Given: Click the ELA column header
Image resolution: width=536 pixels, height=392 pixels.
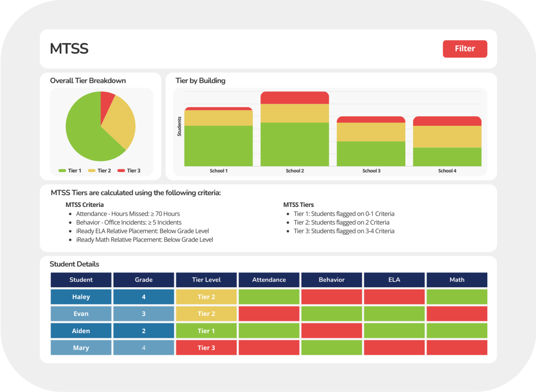Looking at the screenshot, I should click(x=394, y=280).
